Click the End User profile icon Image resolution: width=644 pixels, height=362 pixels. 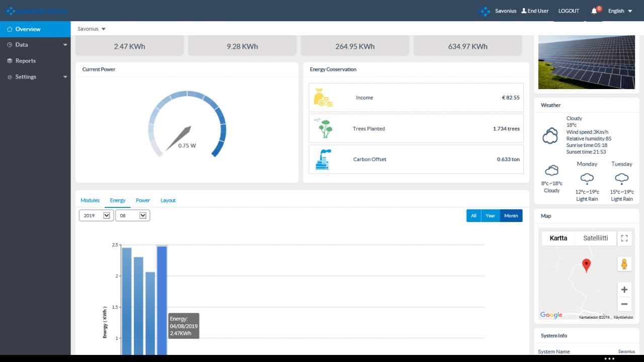pos(524,11)
